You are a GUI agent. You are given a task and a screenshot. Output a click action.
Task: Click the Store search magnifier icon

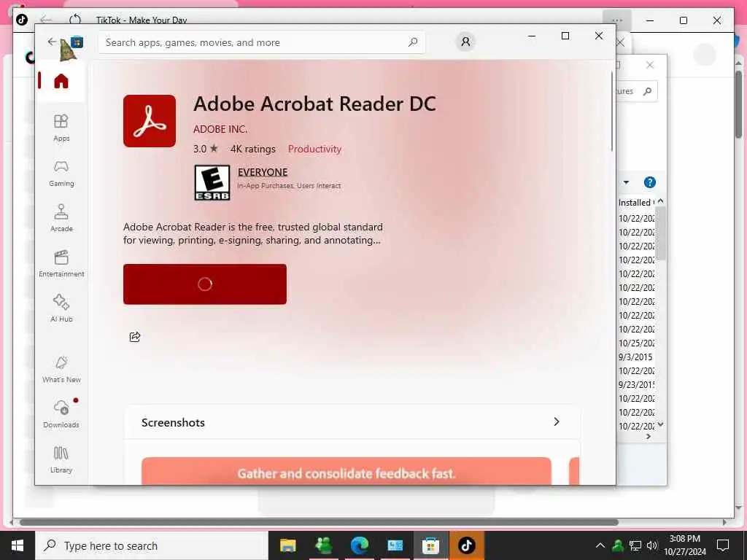(413, 42)
